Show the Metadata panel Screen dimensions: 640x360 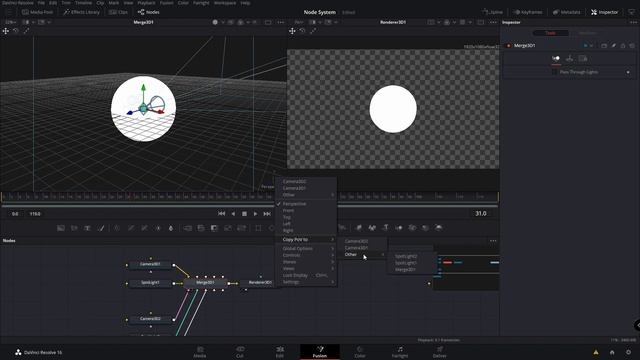click(566, 12)
